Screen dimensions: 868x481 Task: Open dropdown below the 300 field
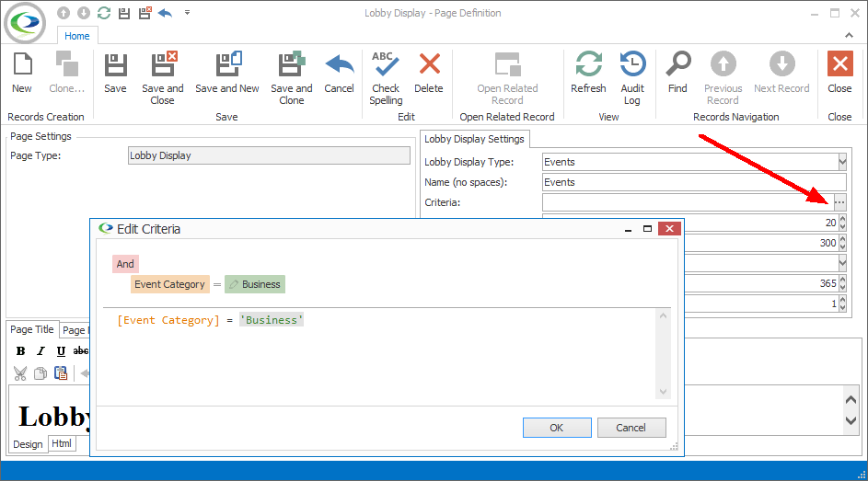coord(842,263)
